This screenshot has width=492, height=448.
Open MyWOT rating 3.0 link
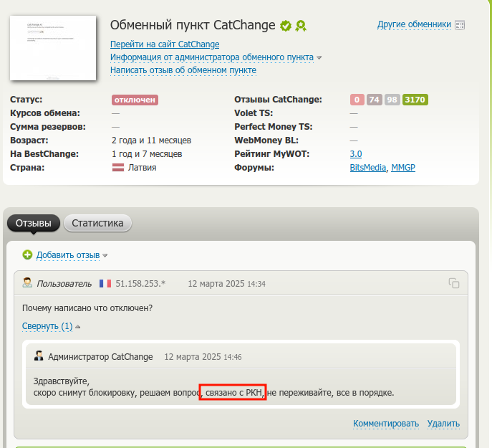pos(356,154)
